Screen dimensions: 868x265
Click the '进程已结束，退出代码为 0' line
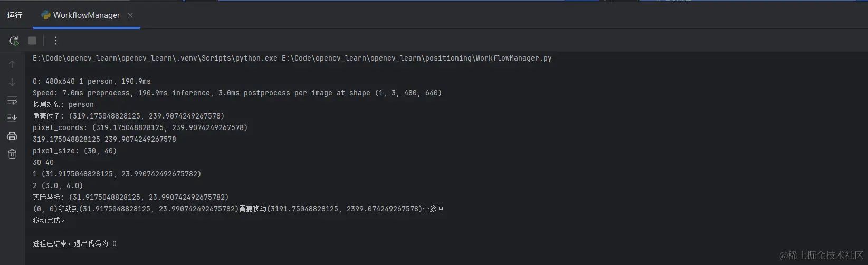click(74, 243)
